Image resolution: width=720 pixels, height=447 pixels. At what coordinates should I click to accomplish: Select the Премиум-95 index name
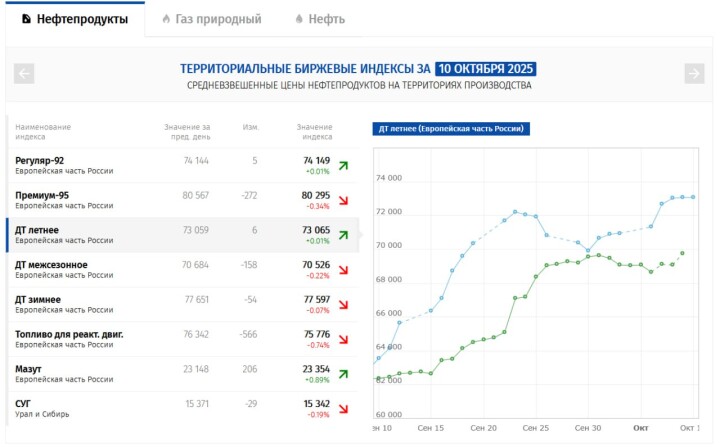pos(42,195)
